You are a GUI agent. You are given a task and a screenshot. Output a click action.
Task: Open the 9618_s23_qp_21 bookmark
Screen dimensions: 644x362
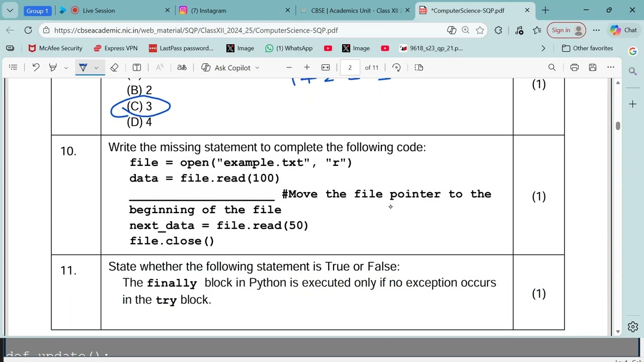point(431,48)
